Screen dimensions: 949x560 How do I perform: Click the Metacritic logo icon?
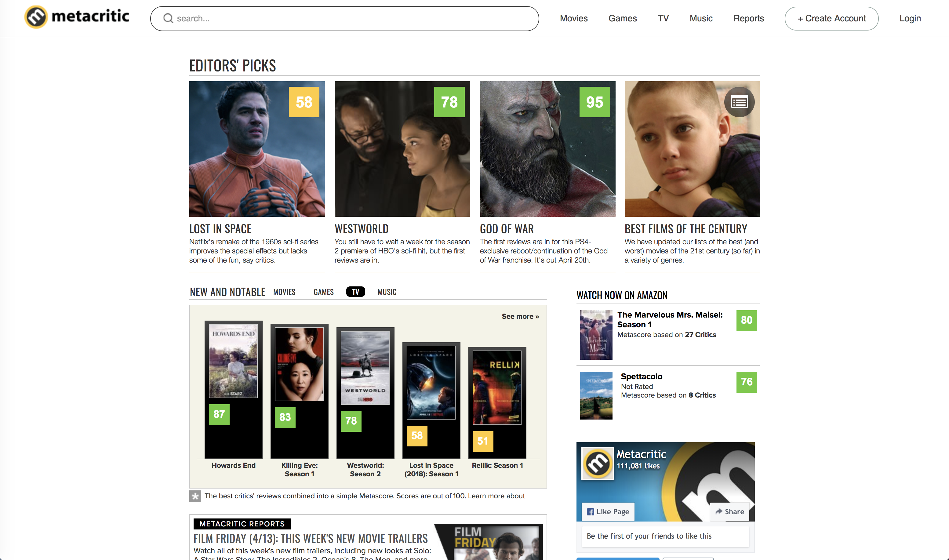pyautogui.click(x=36, y=17)
